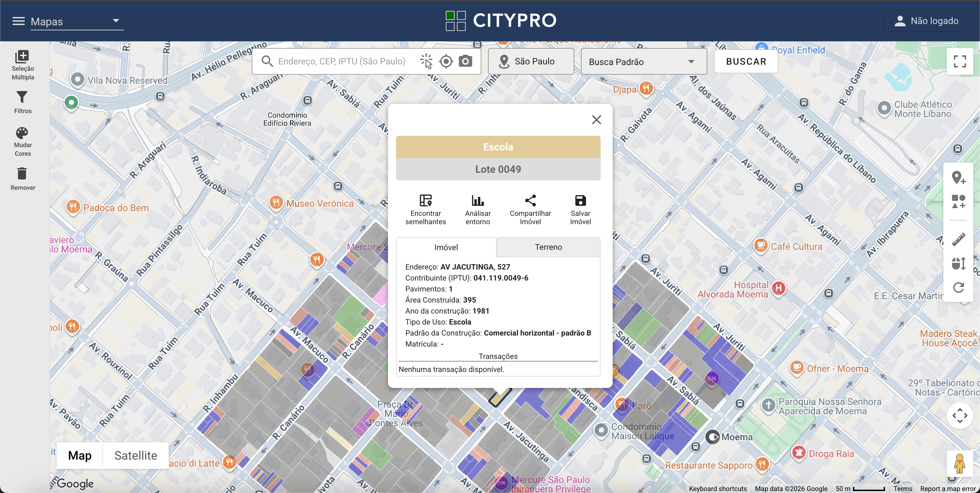Click the Moema metro station marker
The width and height of the screenshot is (980, 493).
coord(713,437)
